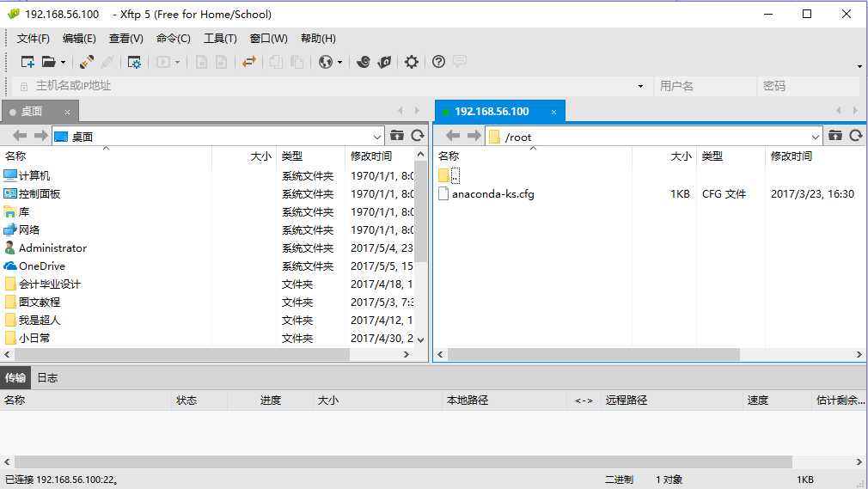
Task: Click remote pane horizontal scrollbar right arrow
Action: pyautogui.click(x=859, y=354)
